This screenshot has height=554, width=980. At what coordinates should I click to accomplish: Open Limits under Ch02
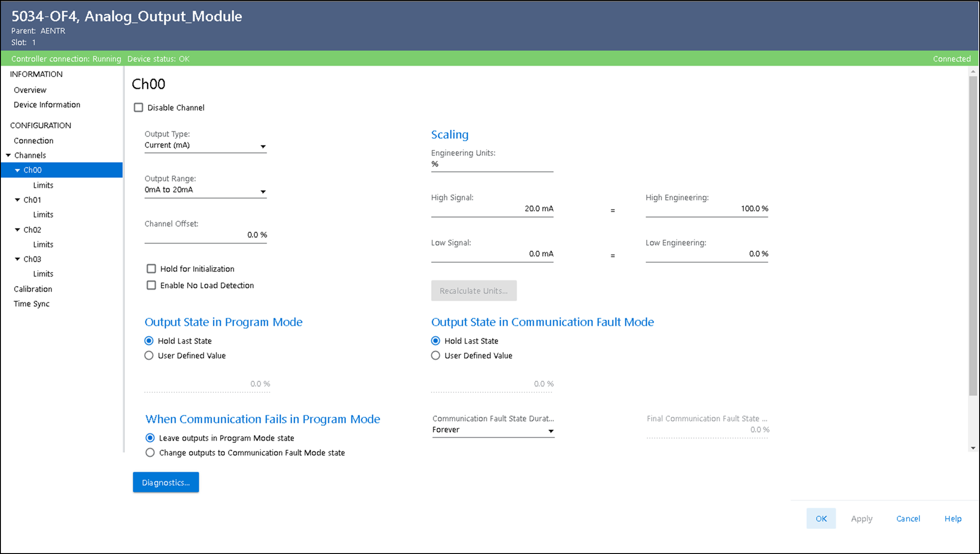[x=43, y=244]
